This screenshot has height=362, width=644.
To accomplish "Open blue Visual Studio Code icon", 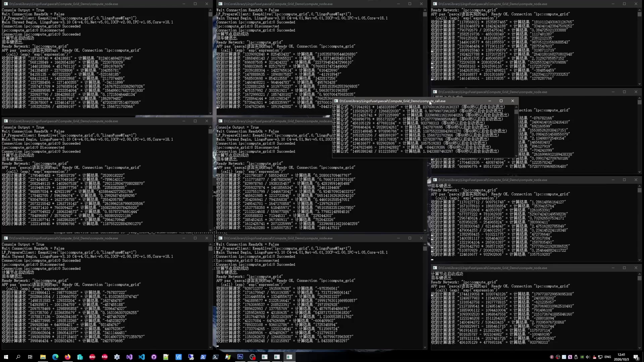I will pyautogui.click(x=142, y=357).
